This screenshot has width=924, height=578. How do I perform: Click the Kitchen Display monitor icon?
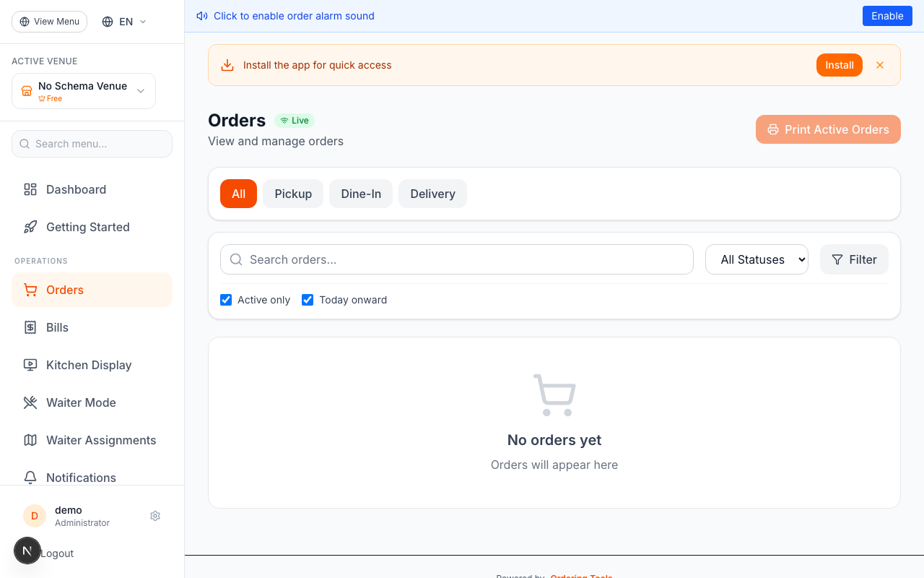point(30,365)
